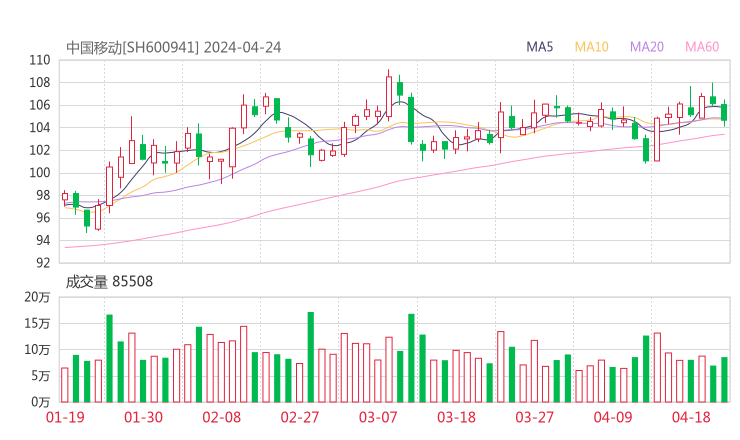Click the MA60 legend label
The image size is (740, 440).
pos(702,47)
